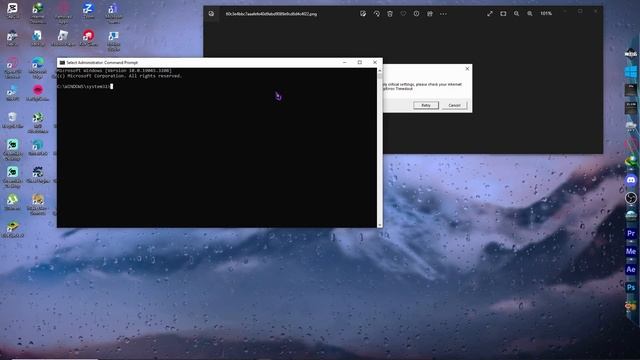The height and width of the screenshot is (360, 640).
Task: Click the Command Prompt scrollbar up arrow
Action: pos(380,71)
